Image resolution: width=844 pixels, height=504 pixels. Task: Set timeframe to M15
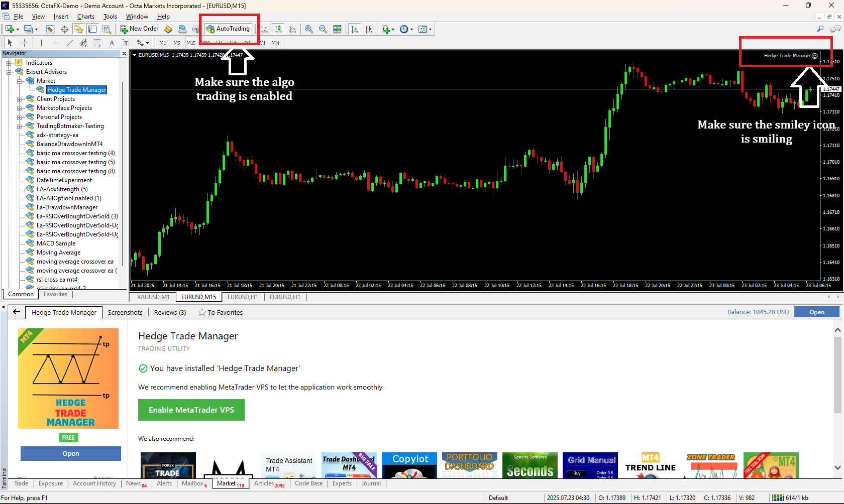pyautogui.click(x=191, y=43)
